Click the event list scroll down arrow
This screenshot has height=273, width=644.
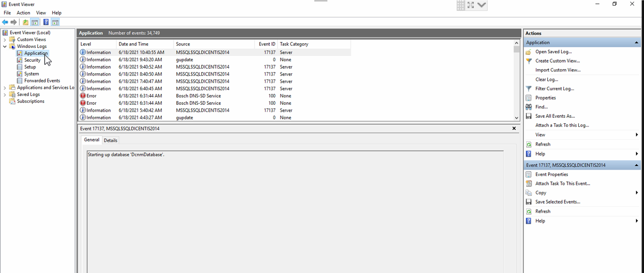tap(516, 118)
